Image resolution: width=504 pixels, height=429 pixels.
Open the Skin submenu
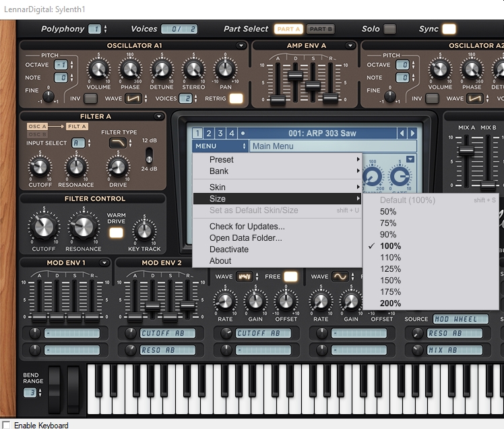[277, 187]
